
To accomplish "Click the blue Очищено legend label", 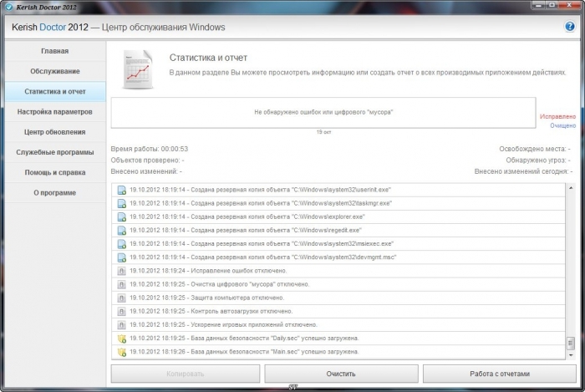I will pyautogui.click(x=562, y=125).
